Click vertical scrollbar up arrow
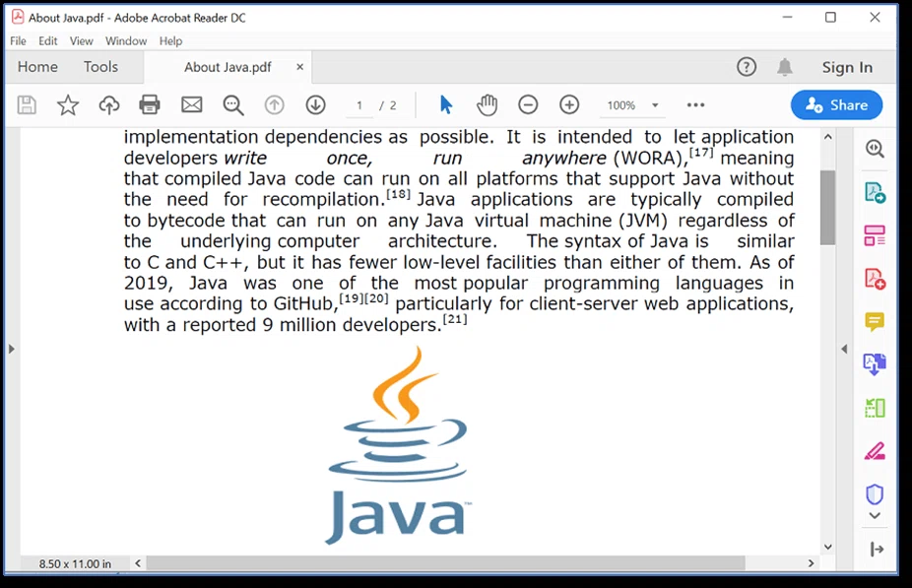The width and height of the screenshot is (912, 588). coord(828,137)
